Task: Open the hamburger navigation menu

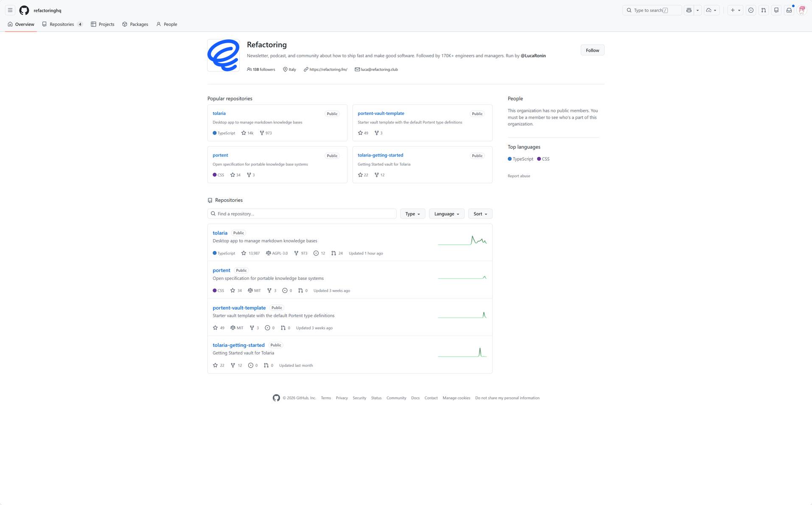Action: 10,10
